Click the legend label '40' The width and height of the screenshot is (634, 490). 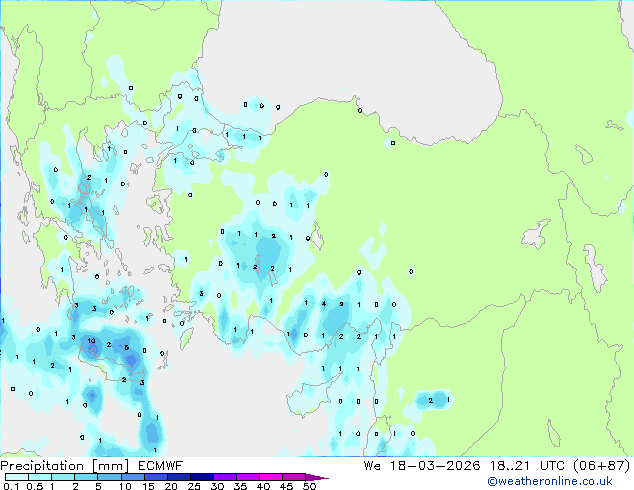pos(263,486)
